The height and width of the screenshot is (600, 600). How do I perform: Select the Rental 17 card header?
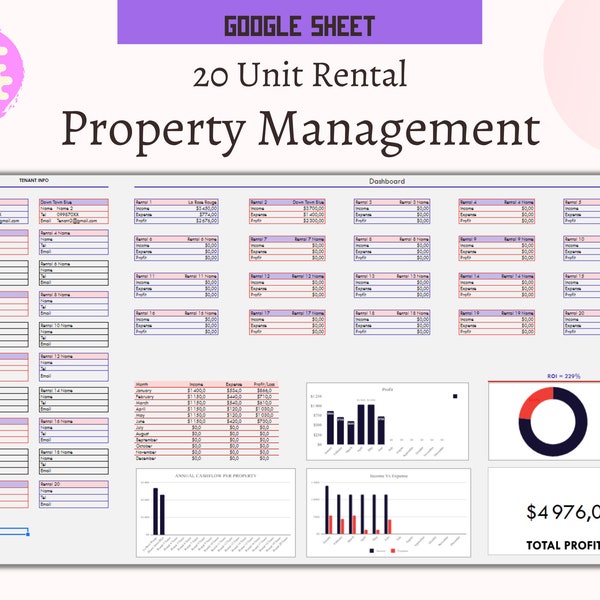tap(287, 313)
